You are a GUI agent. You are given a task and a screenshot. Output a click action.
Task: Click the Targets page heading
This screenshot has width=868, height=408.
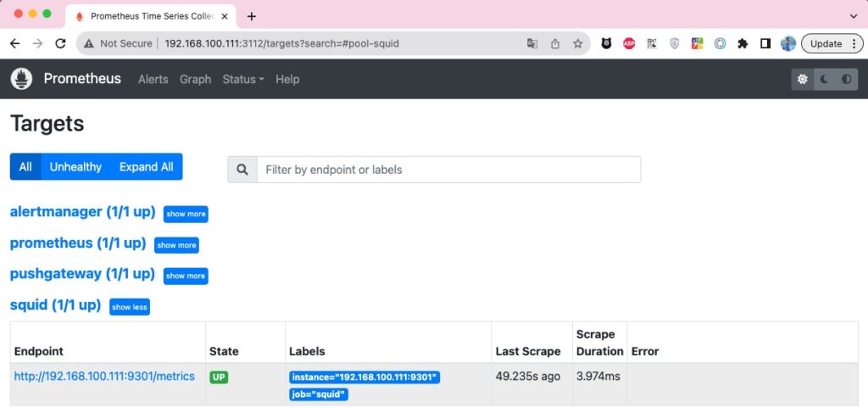click(47, 124)
